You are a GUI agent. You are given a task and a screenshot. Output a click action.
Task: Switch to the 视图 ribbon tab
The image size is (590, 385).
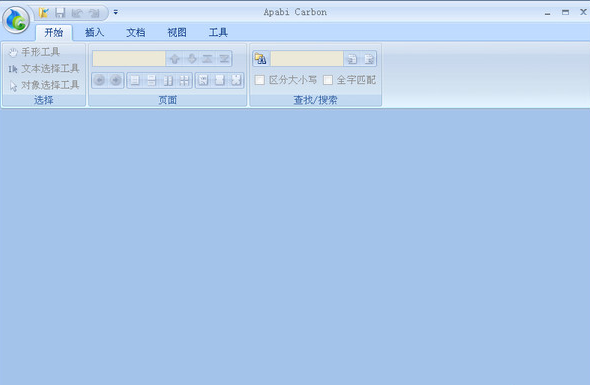(x=177, y=32)
